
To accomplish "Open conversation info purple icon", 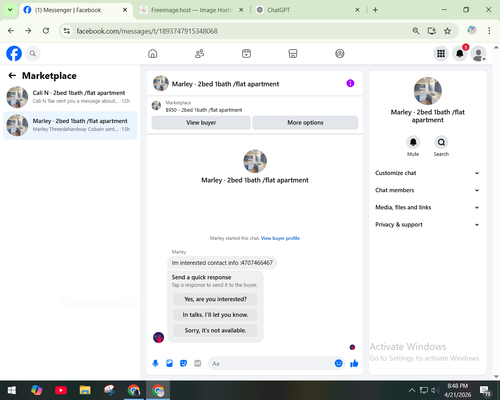I will [350, 83].
